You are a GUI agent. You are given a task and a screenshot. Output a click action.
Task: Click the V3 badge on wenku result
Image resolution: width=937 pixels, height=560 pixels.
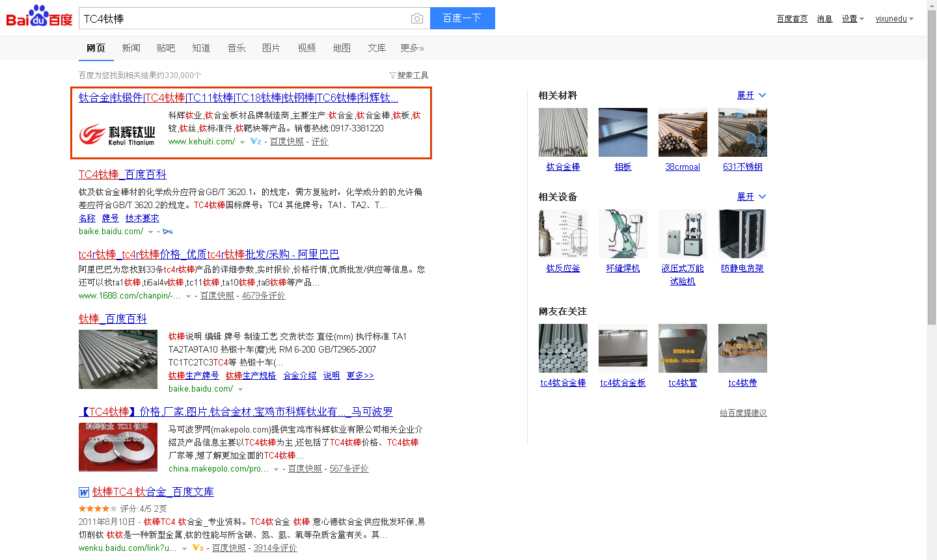[198, 548]
